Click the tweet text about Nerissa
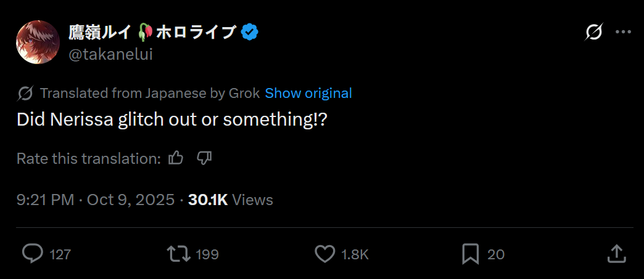 coord(171,119)
